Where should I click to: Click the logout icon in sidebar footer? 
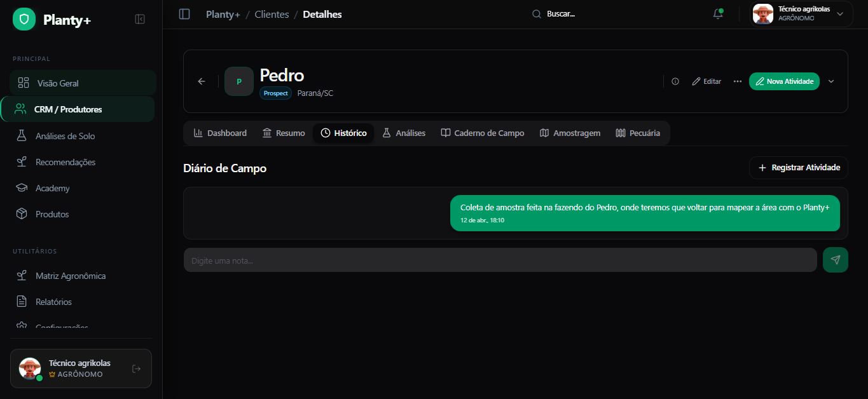tap(136, 369)
